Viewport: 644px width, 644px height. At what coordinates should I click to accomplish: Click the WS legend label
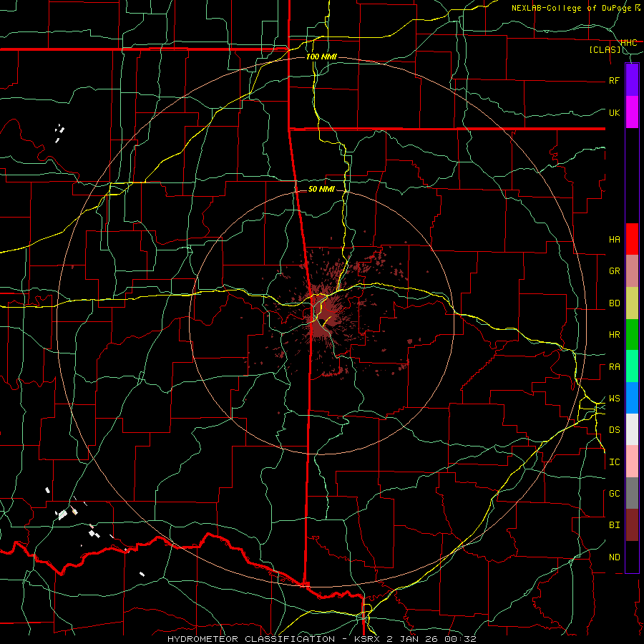pos(614,399)
